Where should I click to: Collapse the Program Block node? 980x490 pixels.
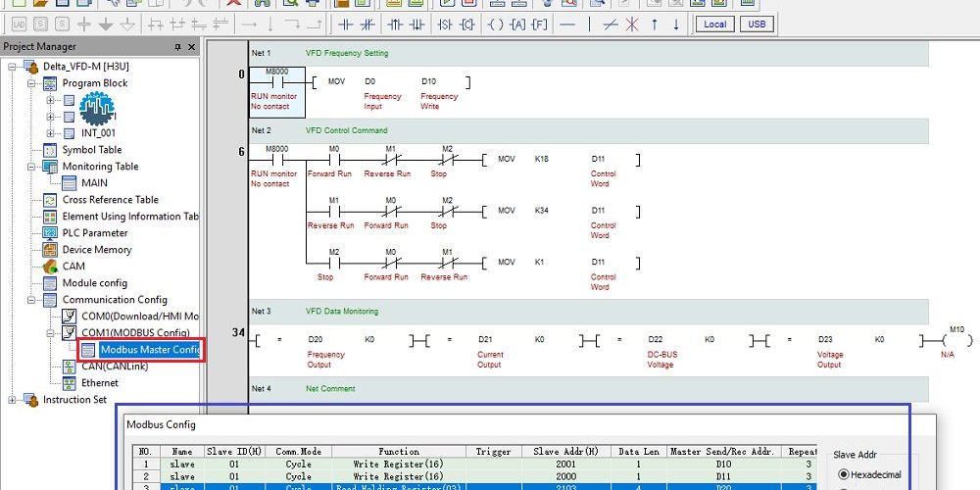tap(31, 83)
